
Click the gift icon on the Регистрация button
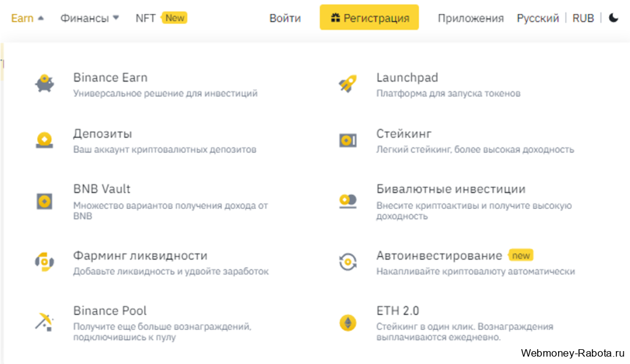tap(335, 18)
